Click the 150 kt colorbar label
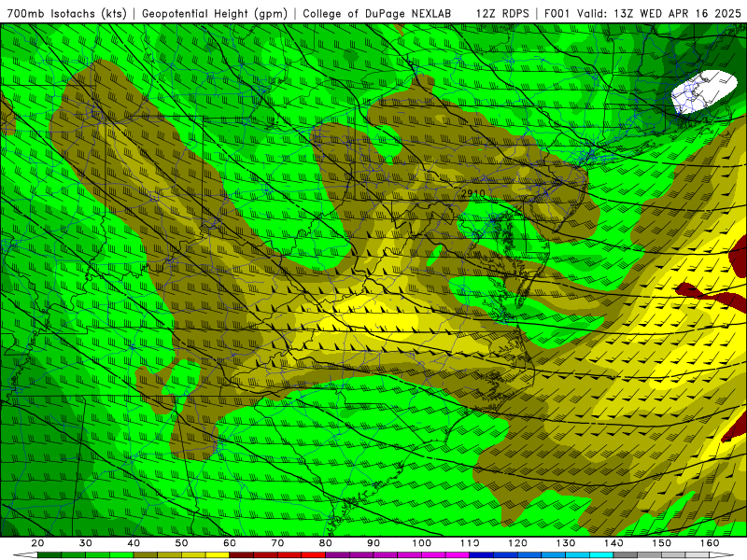 [661, 543]
